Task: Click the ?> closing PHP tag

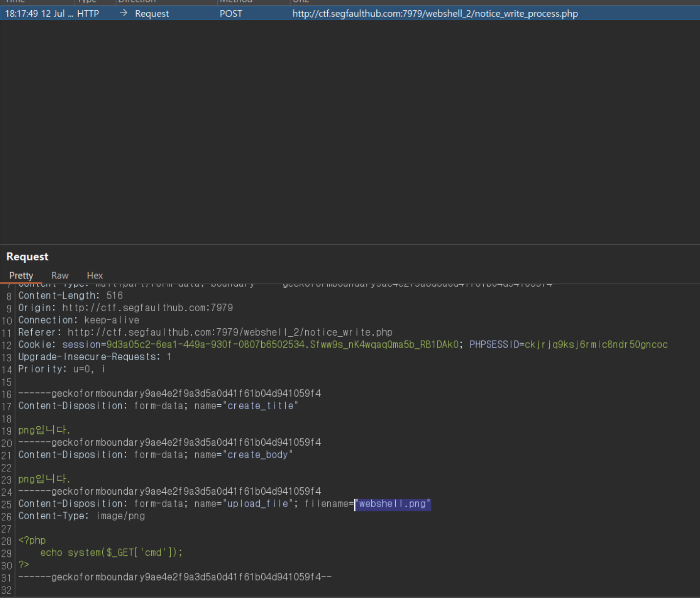Action: [24, 565]
